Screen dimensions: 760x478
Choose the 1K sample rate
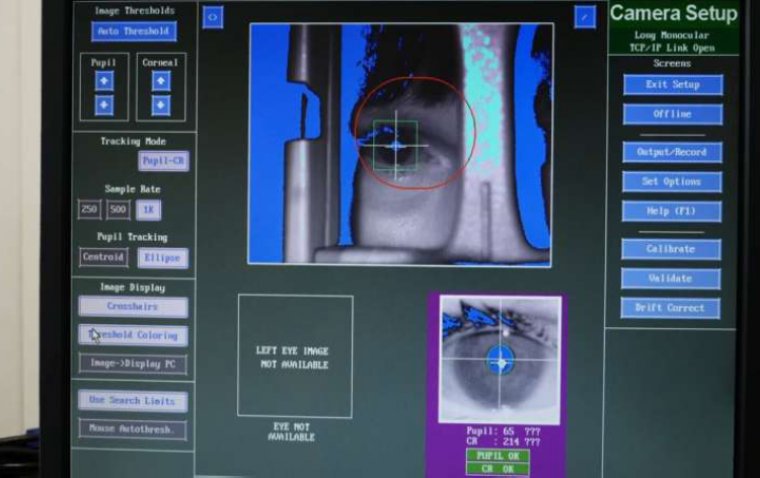coord(148,210)
